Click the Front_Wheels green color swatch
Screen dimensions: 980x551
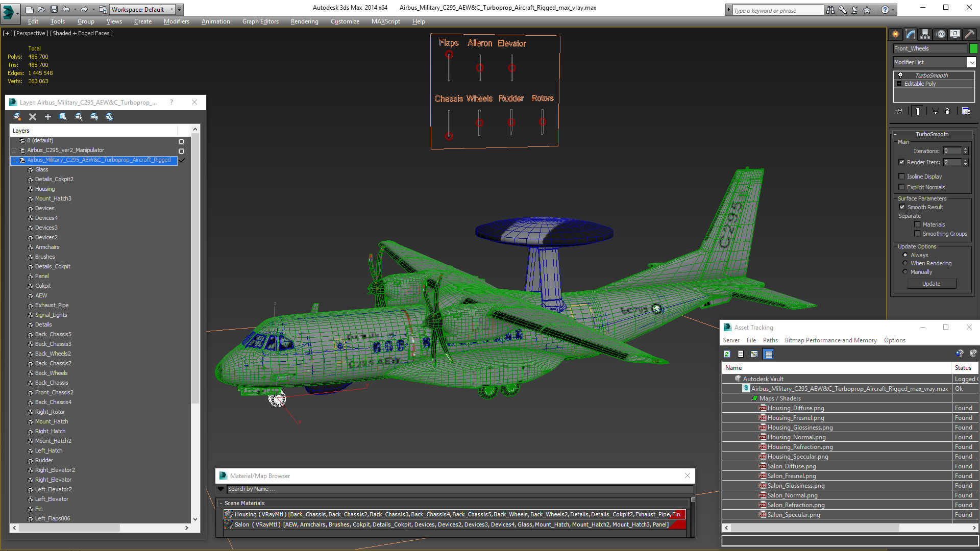(973, 48)
